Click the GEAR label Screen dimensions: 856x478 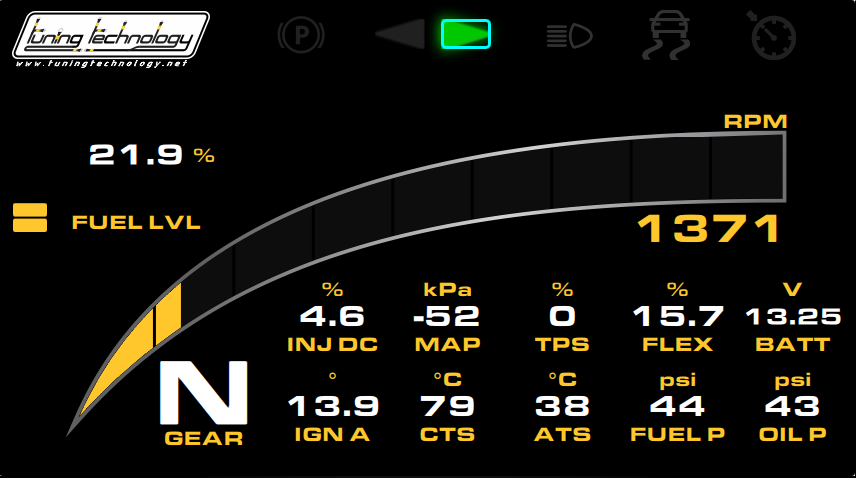204,438
